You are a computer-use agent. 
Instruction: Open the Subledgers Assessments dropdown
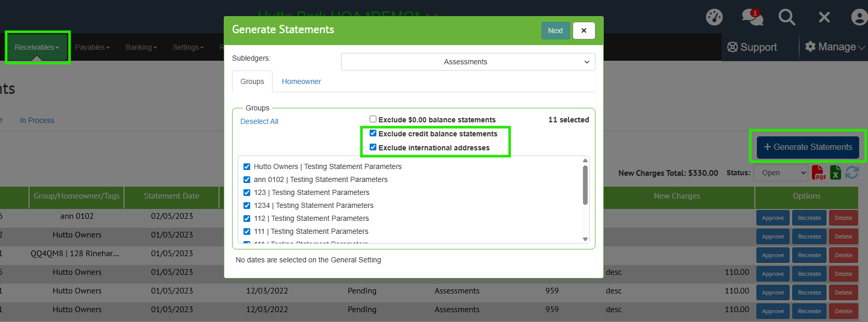click(x=468, y=62)
